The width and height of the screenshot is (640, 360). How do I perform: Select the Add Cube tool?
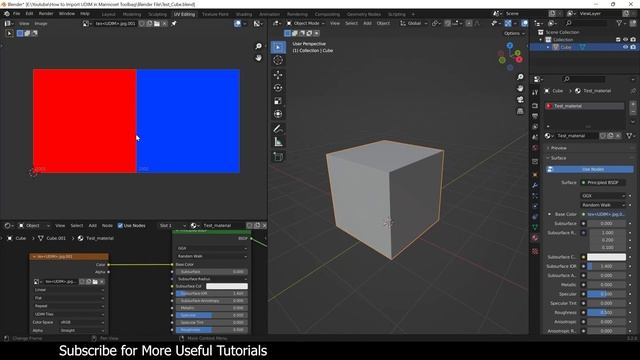[278, 157]
